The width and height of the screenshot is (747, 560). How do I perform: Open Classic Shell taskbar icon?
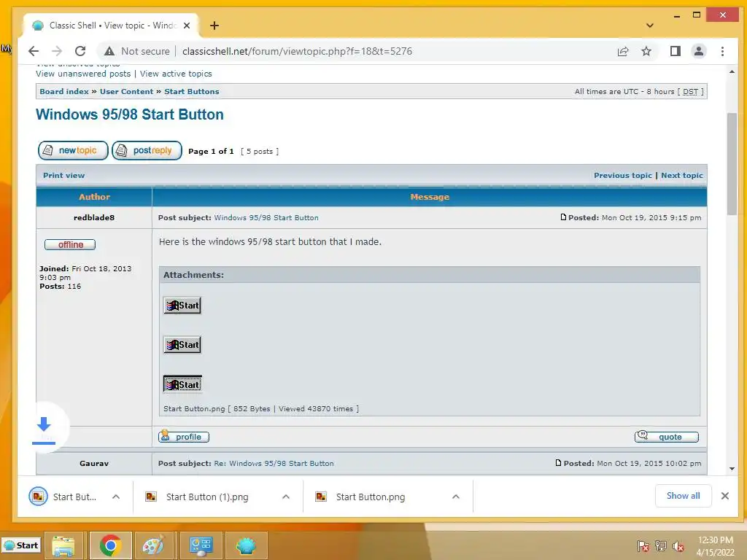click(x=246, y=545)
